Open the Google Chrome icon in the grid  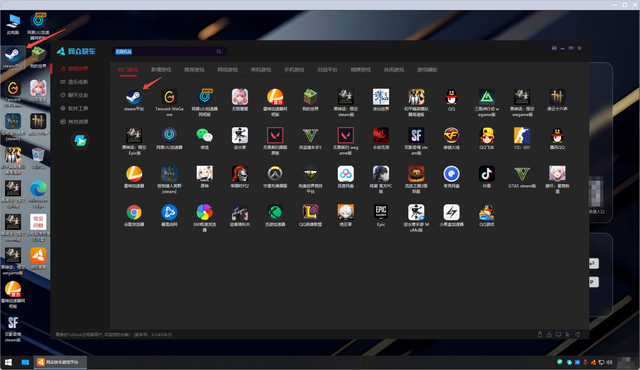[x=133, y=212]
